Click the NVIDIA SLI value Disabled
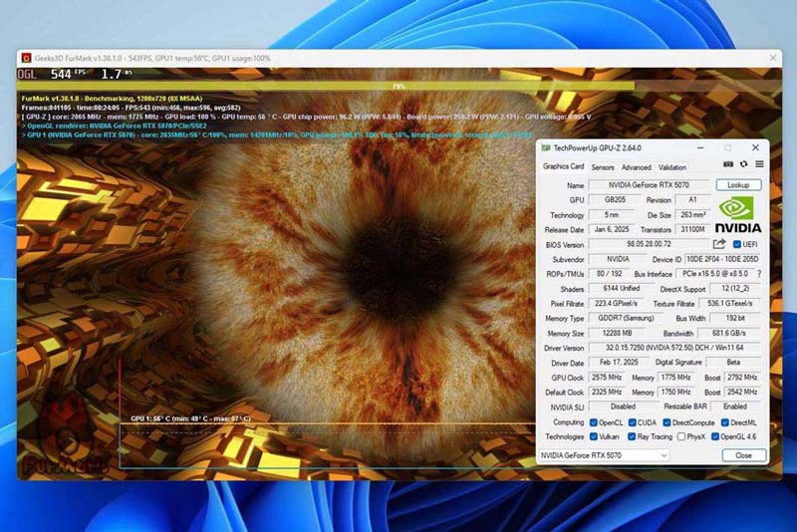The image size is (797, 532). [x=624, y=407]
